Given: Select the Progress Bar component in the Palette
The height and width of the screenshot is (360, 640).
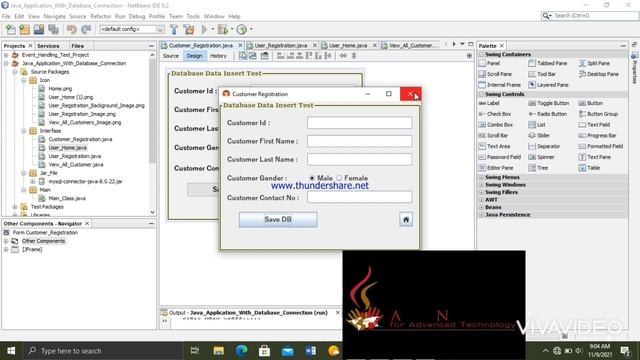Looking at the screenshot, I should click(597, 136).
